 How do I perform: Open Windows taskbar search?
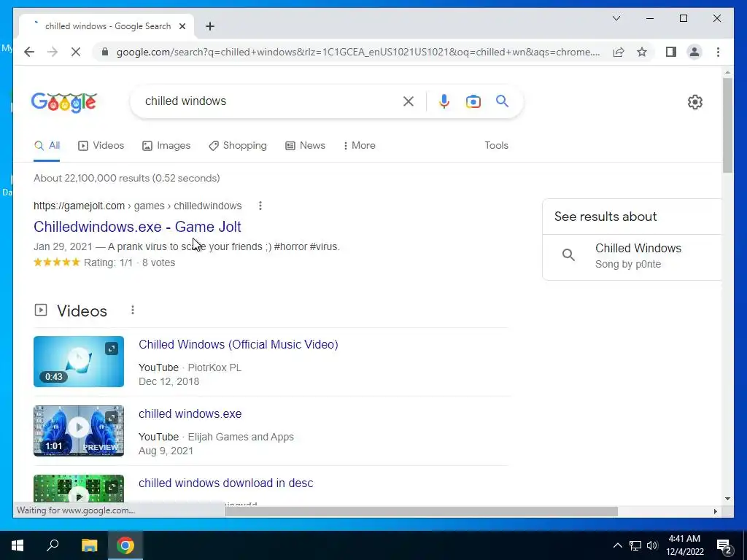(53, 545)
